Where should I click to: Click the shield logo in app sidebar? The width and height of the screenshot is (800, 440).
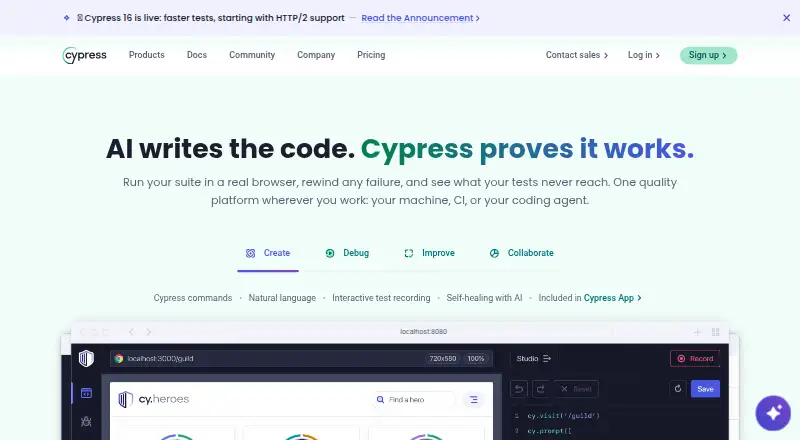[x=86, y=358]
